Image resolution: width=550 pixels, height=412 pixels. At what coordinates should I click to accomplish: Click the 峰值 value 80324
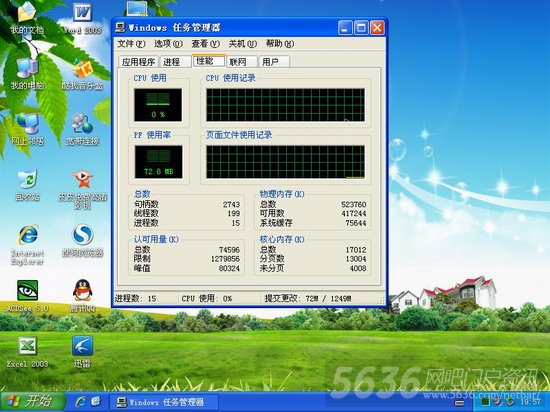[x=229, y=268]
